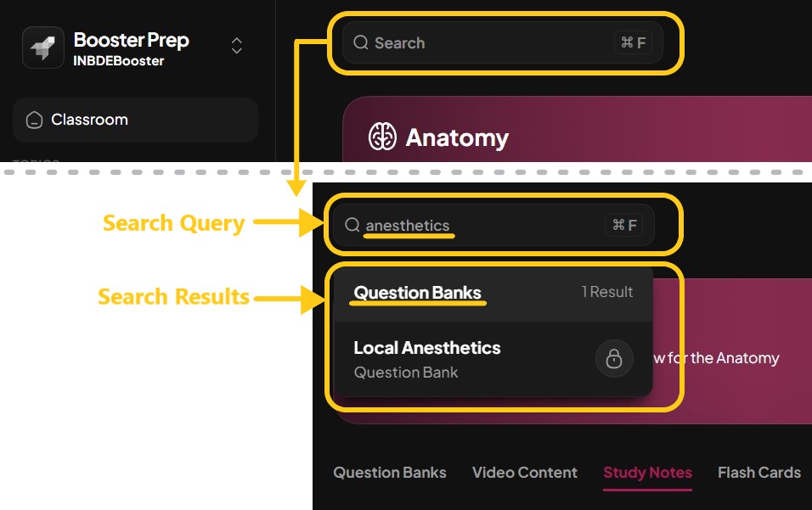Screen dimensions: 812x510
Task: Click the magnifier beside the anesthetics query
Action: [x=352, y=225]
